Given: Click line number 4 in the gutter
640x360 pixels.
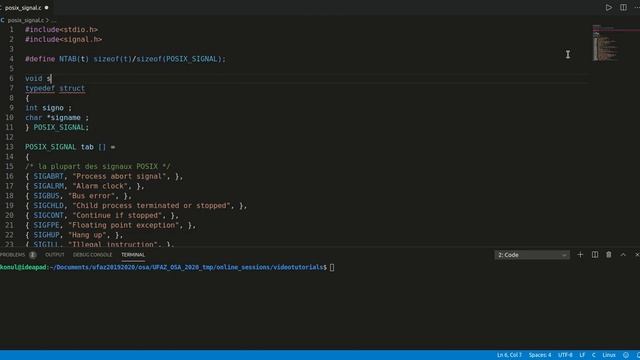Looking at the screenshot, I should pyautogui.click(x=11, y=59).
